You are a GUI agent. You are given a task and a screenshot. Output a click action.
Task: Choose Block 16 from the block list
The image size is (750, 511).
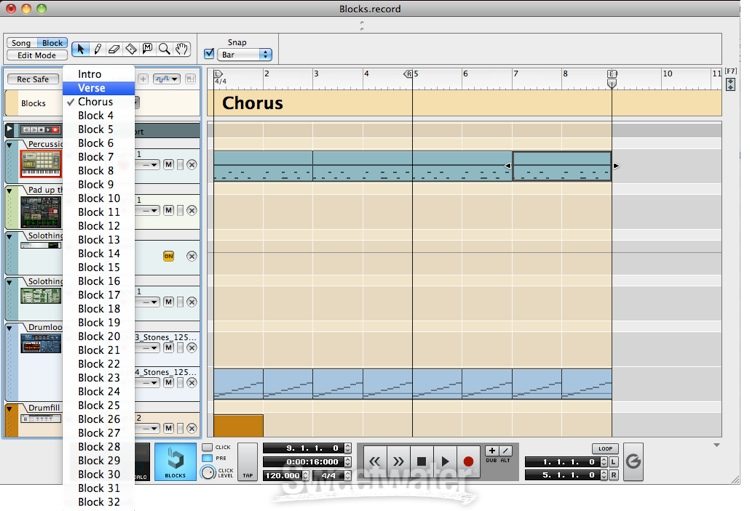(98, 281)
